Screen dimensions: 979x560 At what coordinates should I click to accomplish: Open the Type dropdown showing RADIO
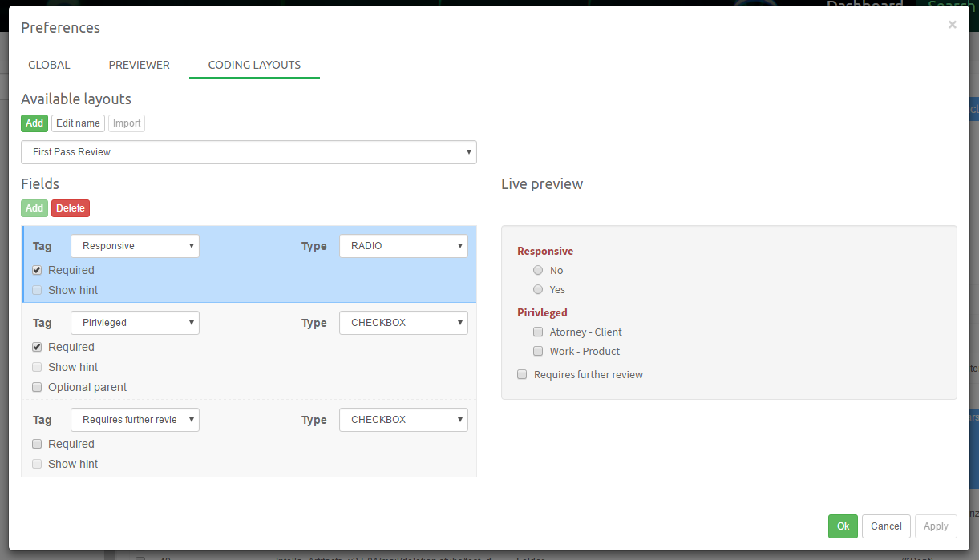click(403, 246)
